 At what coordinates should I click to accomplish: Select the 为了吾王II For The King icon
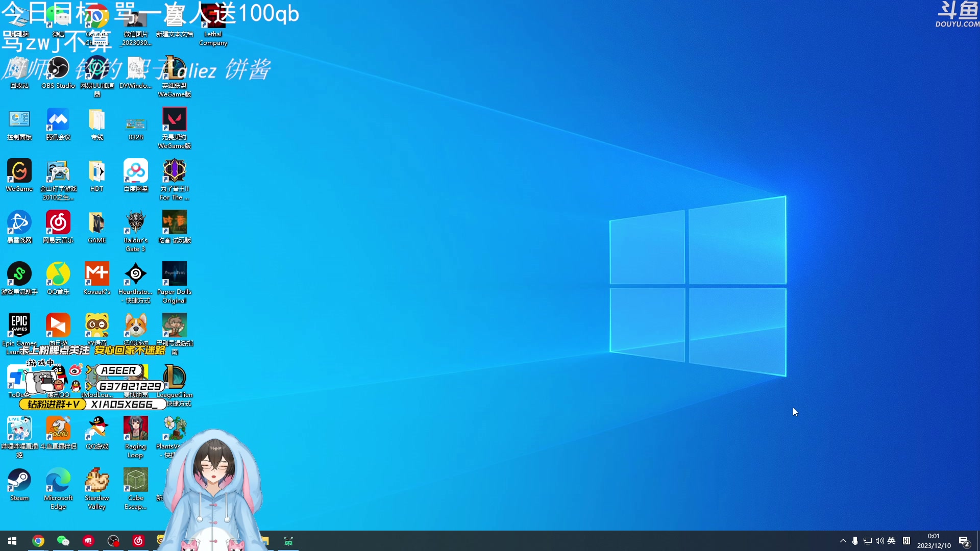coord(175,180)
